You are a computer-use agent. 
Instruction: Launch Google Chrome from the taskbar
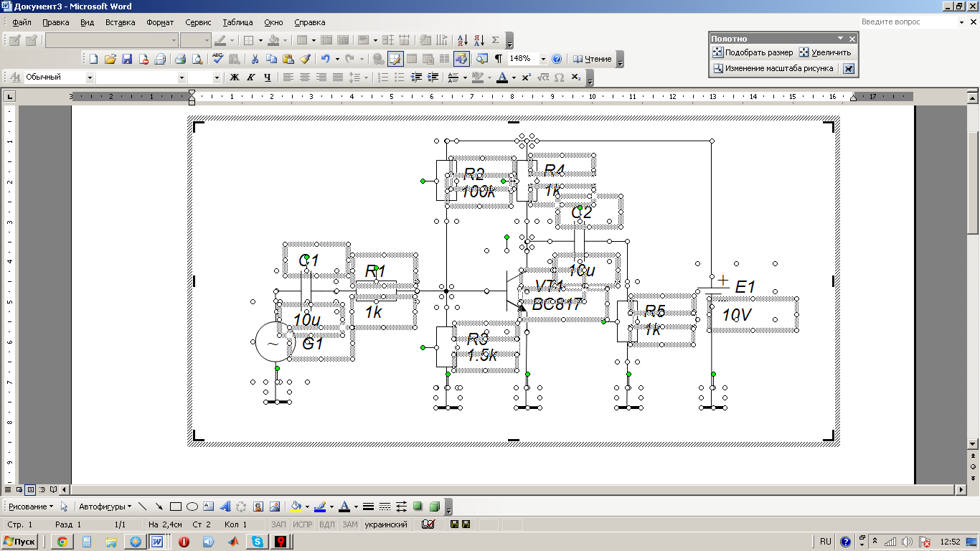[x=62, y=542]
